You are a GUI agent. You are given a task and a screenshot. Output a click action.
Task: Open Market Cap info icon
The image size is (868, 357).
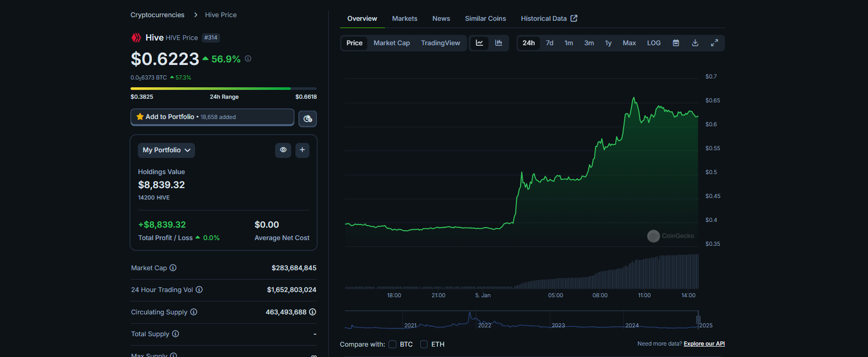173,268
